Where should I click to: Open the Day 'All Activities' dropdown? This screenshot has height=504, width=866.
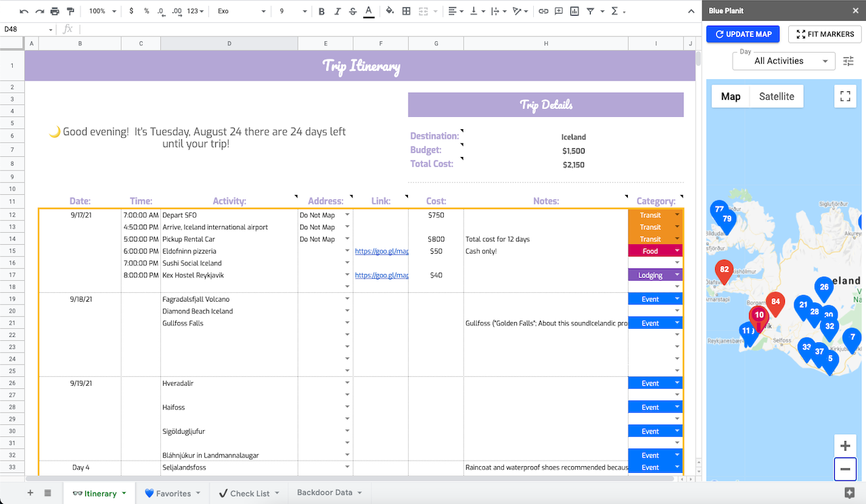coord(783,61)
